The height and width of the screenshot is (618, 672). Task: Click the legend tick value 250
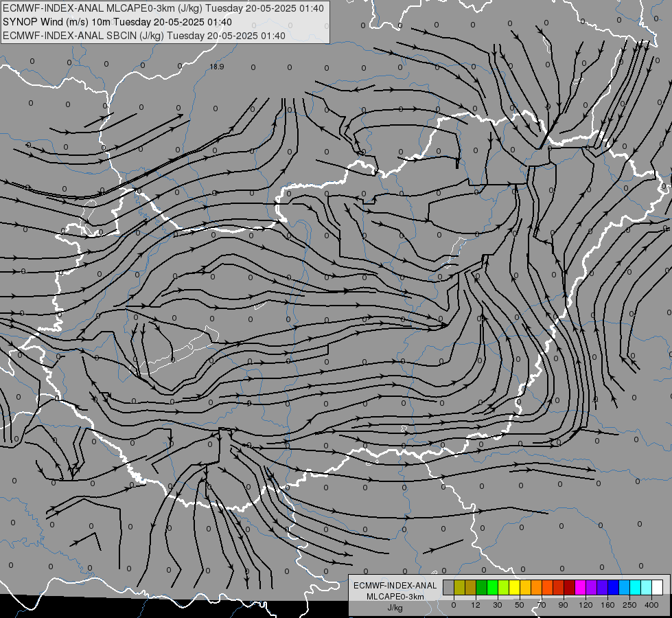[x=629, y=605]
